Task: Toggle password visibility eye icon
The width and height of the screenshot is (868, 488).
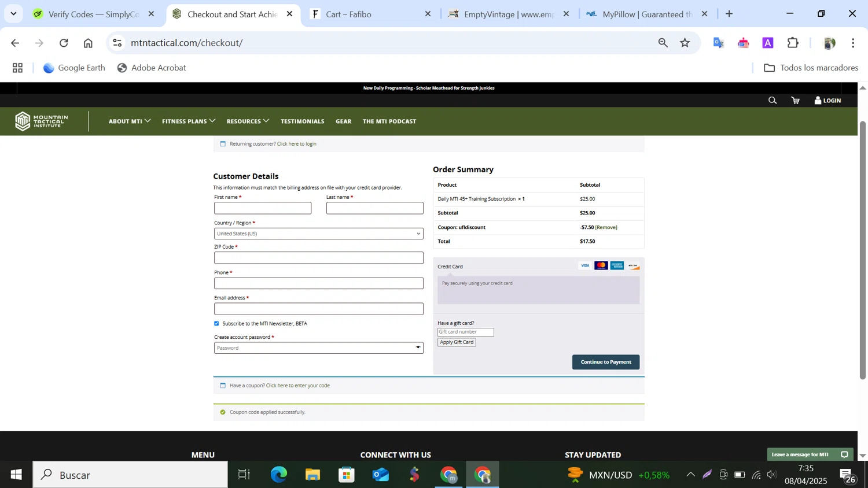Action: click(418, 347)
